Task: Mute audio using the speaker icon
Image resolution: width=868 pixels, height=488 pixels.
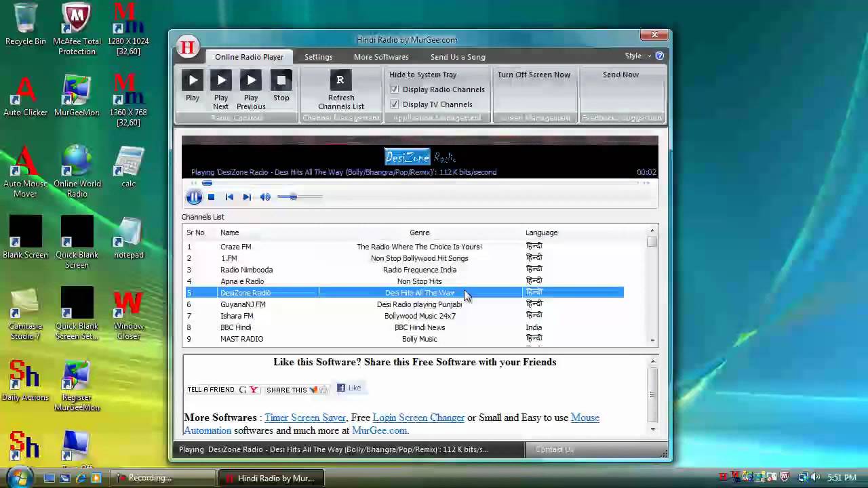Action: coord(265,197)
